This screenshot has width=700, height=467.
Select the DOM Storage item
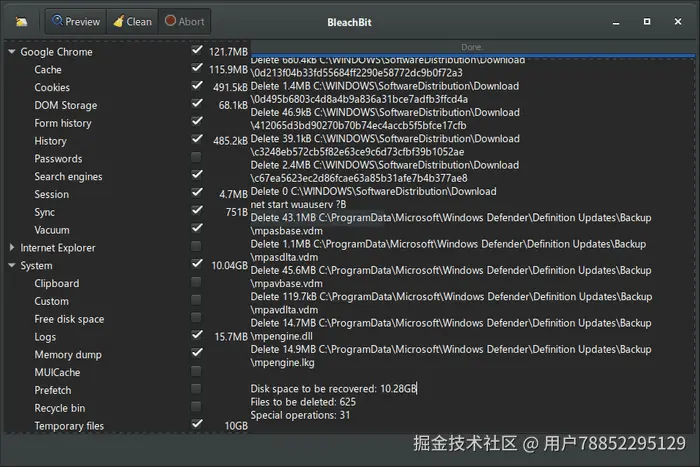point(66,105)
